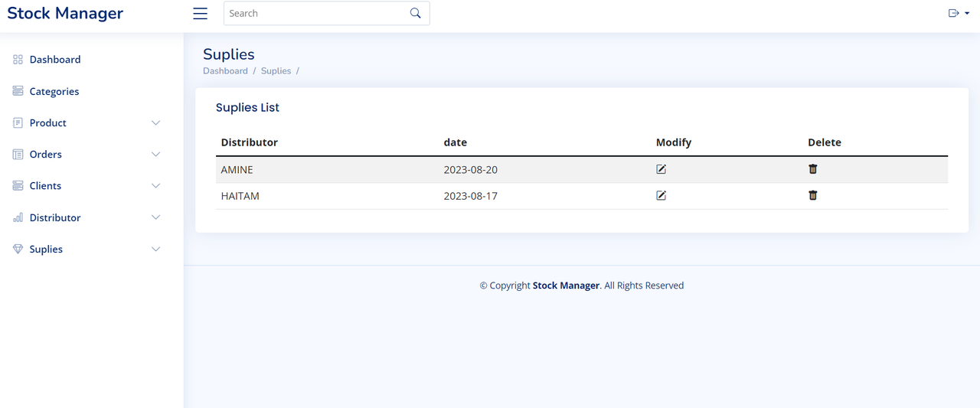Image resolution: width=980 pixels, height=408 pixels.
Task: Click the HAITAM distributor cell
Action: click(x=240, y=196)
